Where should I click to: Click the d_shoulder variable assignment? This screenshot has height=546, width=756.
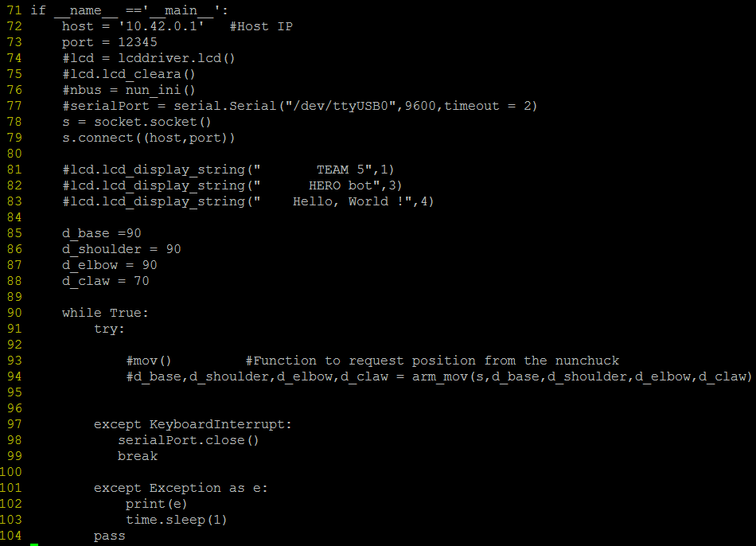pyautogui.click(x=121, y=249)
